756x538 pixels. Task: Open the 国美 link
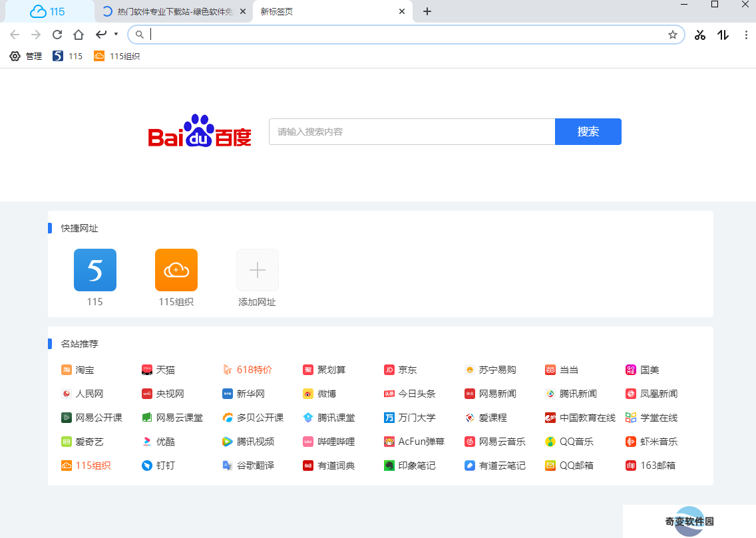pos(642,370)
